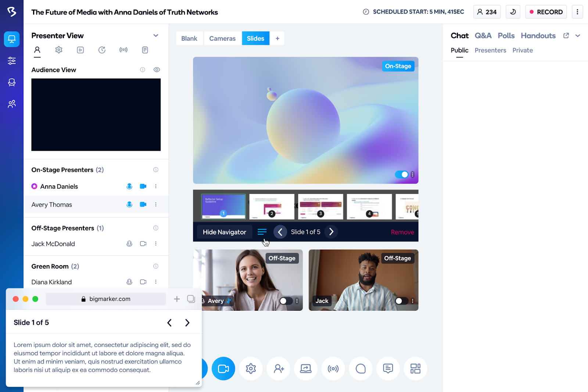Mute Avery Thomas' microphone
This screenshot has width=588, height=392.
coord(129,204)
